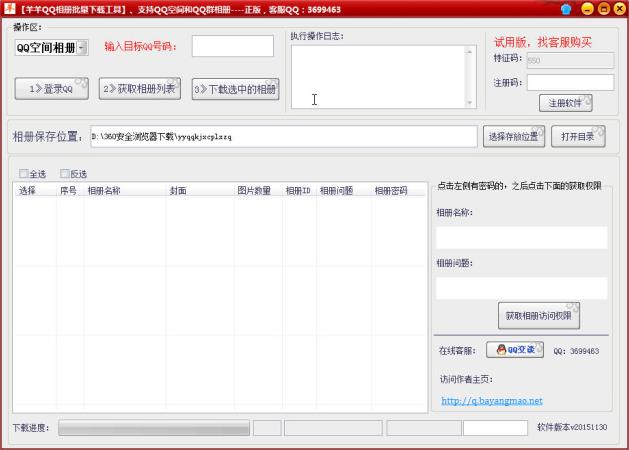Screen dimensions: 629x450
Task: Minimize the window using the title bar button
Action: click(586, 9)
